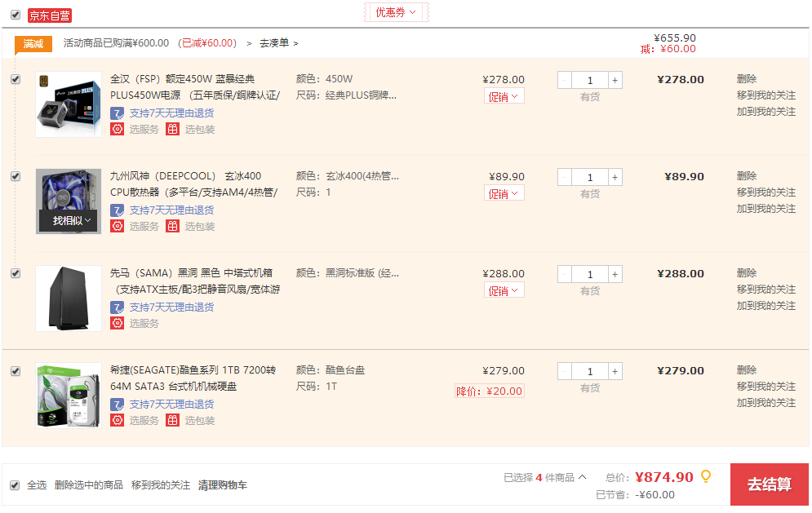
Task: Open the SAMA 黑洞 case thumbnail
Action: 69,299
